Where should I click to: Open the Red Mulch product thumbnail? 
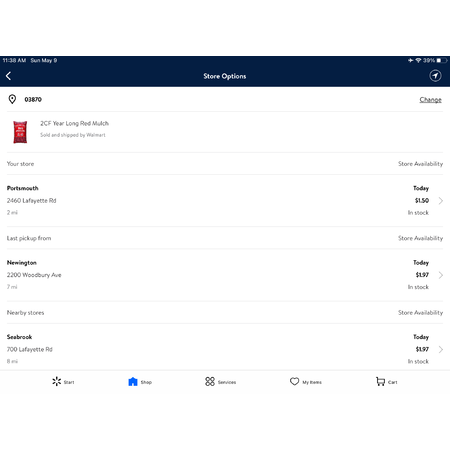(x=20, y=132)
